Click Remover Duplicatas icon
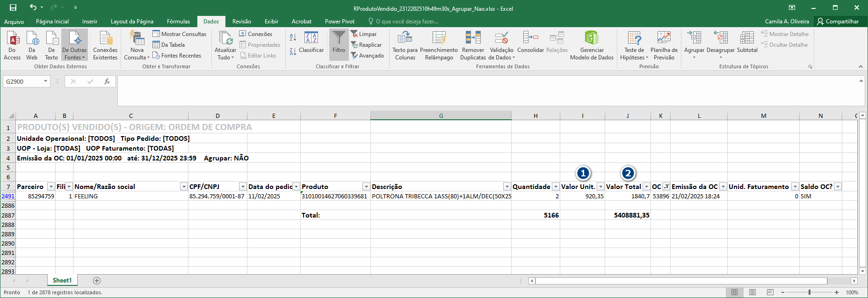This screenshot has height=298, width=868. 473,38
